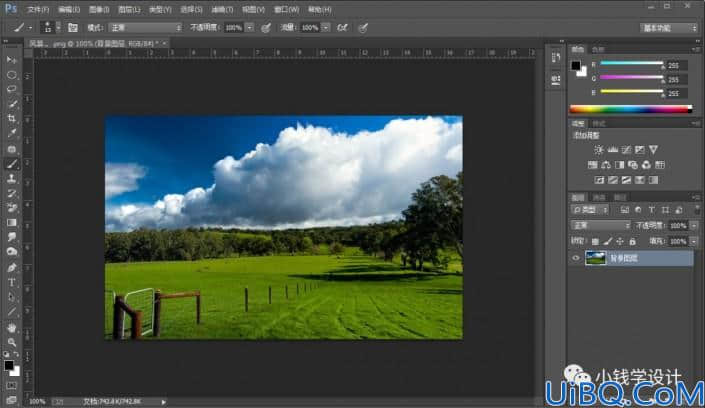Select the Pen tool
This screenshot has height=408, width=705.
tap(12, 268)
